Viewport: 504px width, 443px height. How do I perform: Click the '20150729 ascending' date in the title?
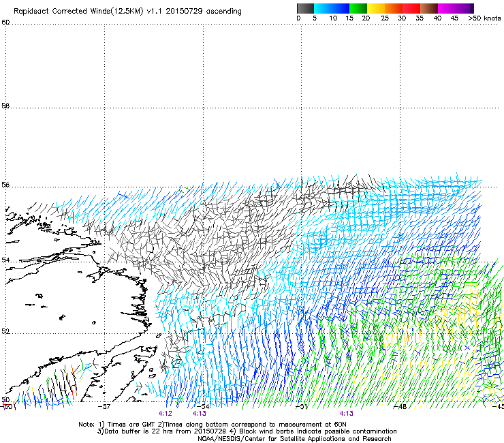pos(204,12)
